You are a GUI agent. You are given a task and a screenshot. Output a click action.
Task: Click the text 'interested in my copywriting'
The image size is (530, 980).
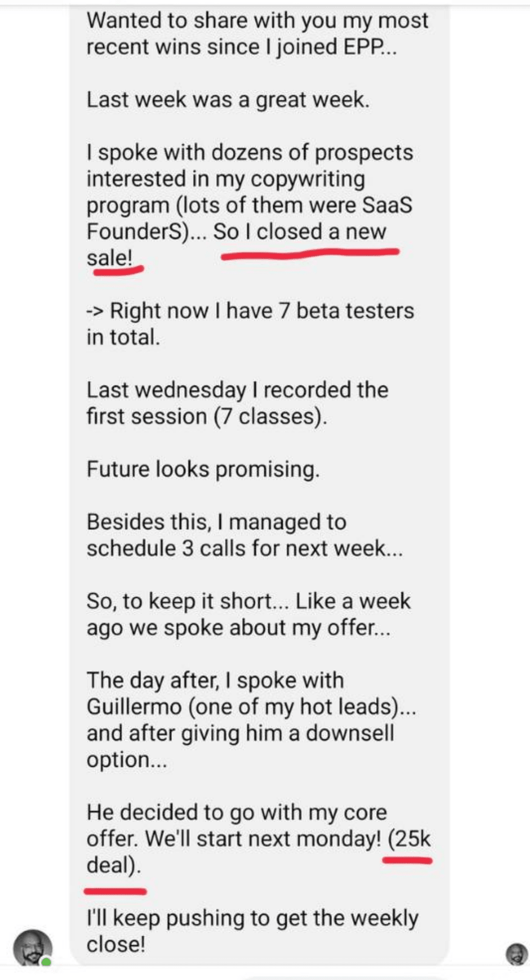click(226, 178)
